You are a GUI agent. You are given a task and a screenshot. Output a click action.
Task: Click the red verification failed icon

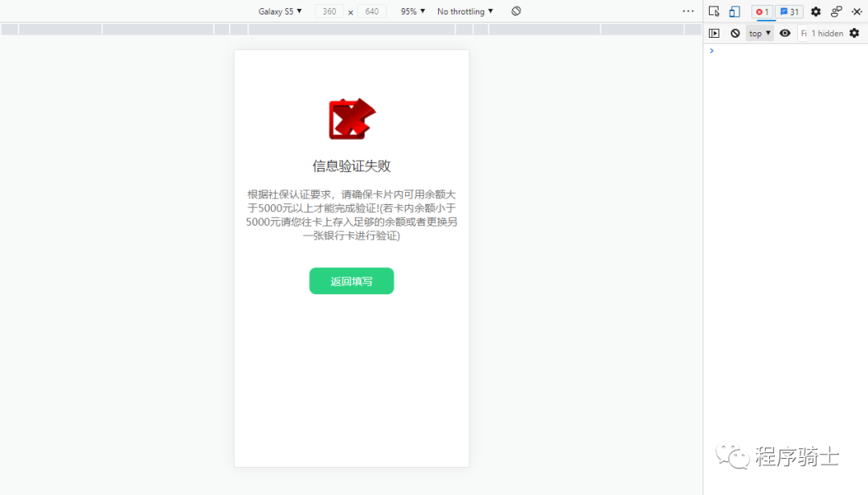click(x=351, y=119)
